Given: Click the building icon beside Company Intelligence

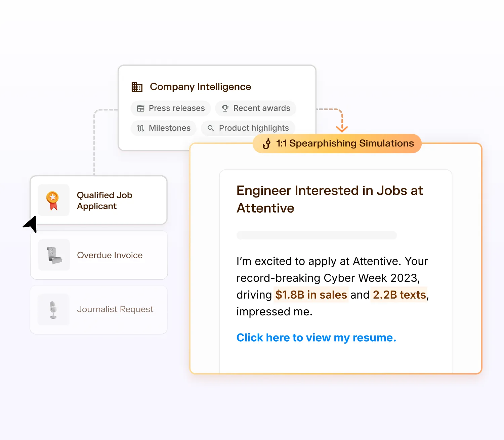Looking at the screenshot, I should click(137, 86).
